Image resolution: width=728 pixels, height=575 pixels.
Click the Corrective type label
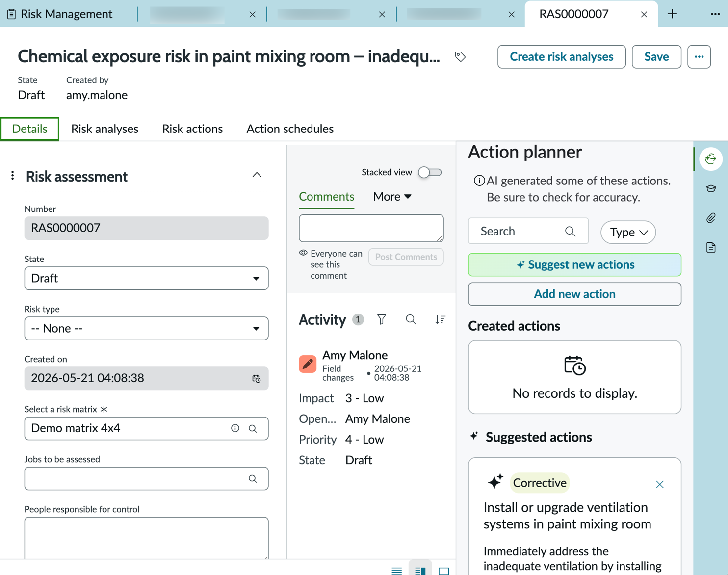coord(540,483)
